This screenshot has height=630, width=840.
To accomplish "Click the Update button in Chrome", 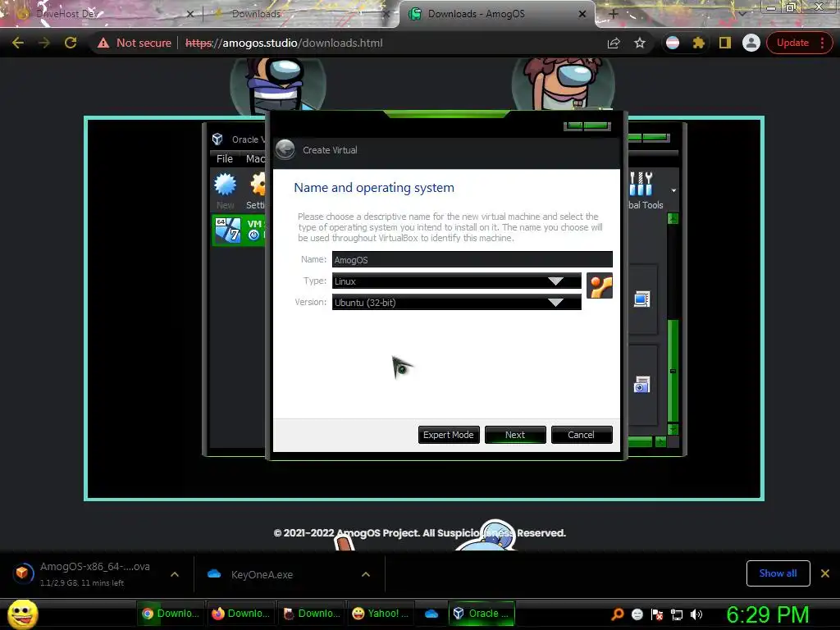I will [x=792, y=43].
